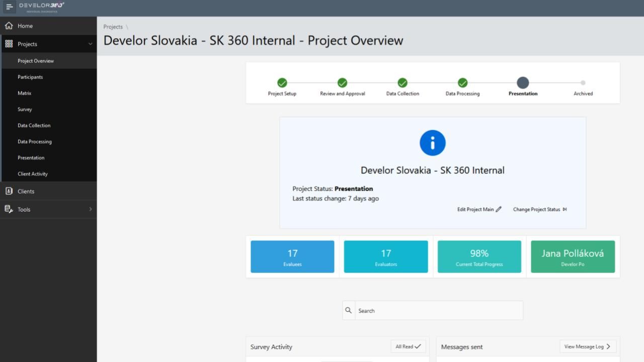Select the Archived step in progress tracker
Viewport: 644px width, 362px height.
click(583, 83)
